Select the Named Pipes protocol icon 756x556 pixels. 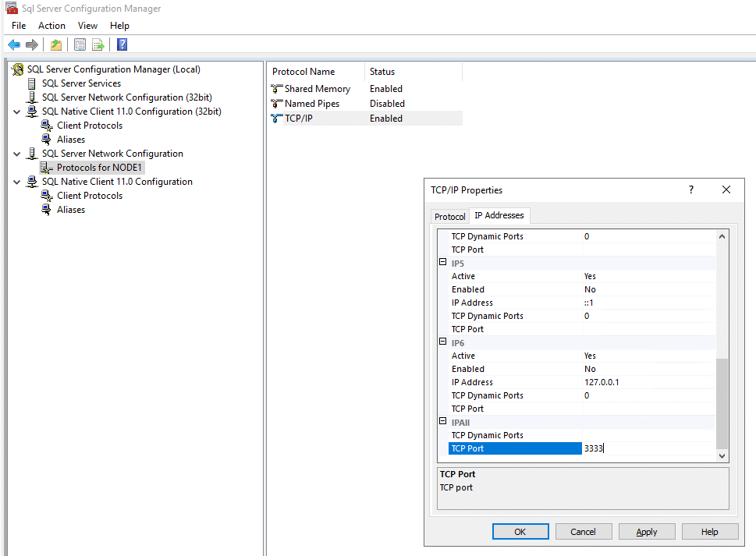coord(277,103)
